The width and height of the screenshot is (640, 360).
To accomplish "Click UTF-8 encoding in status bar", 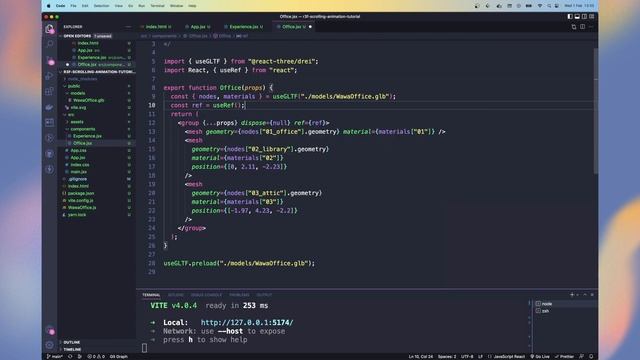I will click(467, 357).
